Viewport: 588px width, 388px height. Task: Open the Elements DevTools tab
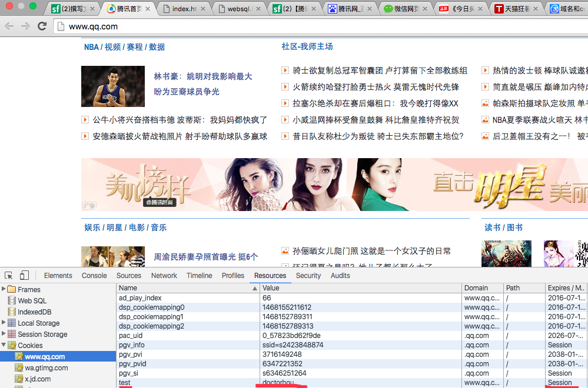[x=58, y=275]
